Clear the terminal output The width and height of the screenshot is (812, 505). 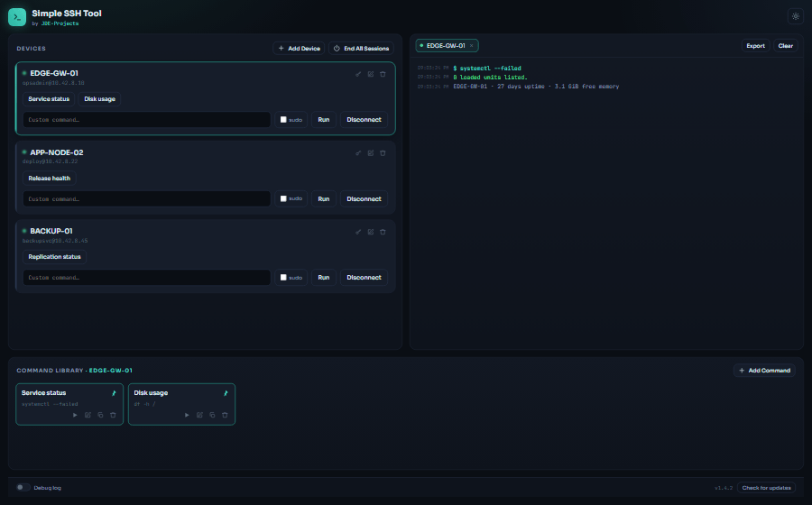coord(786,46)
